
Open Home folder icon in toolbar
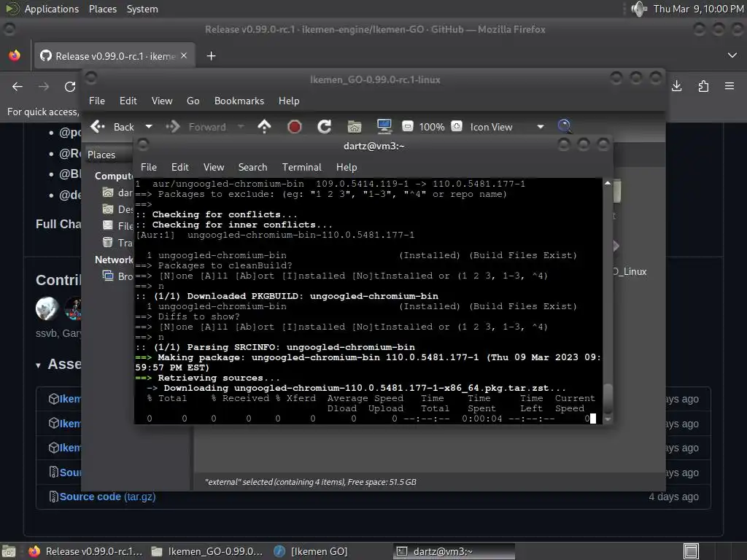click(355, 127)
